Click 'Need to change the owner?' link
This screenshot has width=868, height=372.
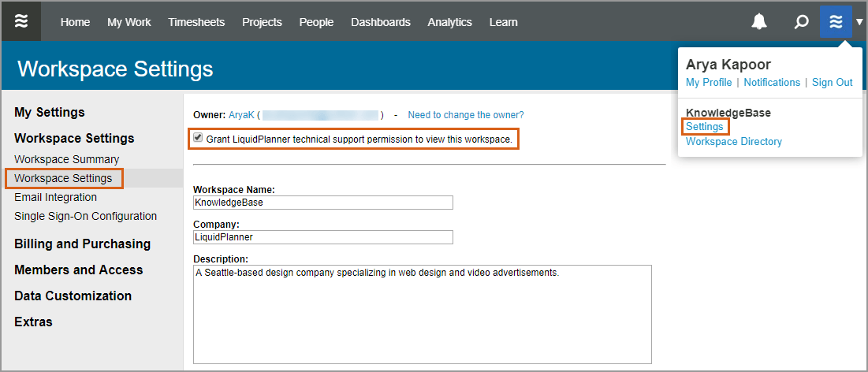466,115
